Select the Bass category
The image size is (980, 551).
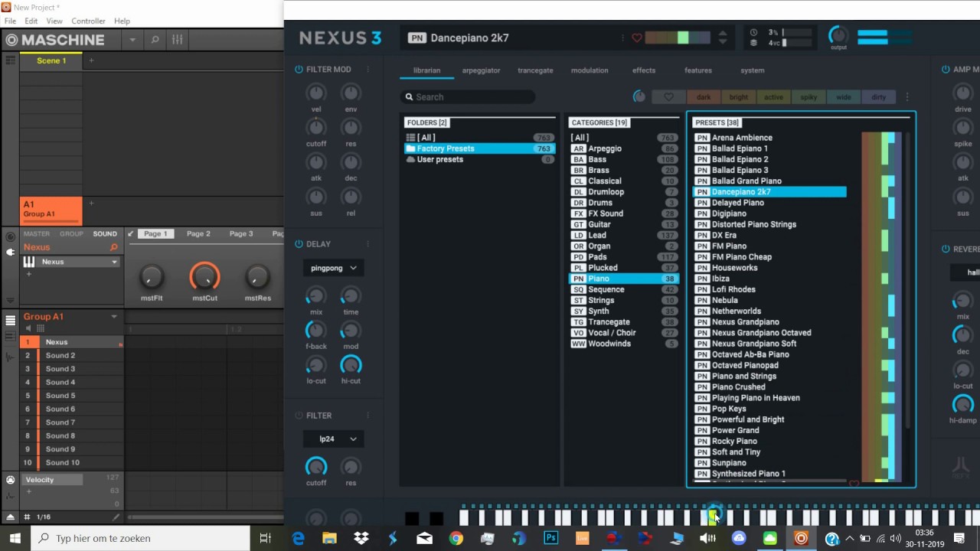pyautogui.click(x=624, y=159)
